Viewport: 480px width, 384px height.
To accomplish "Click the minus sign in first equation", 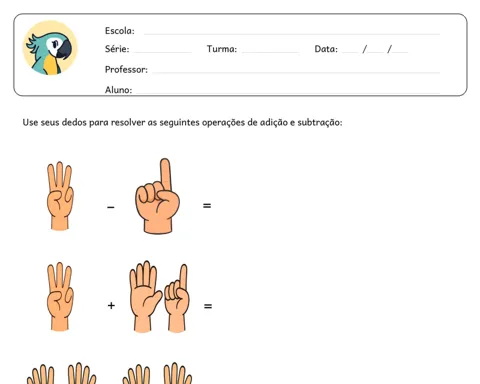I will point(111,207).
